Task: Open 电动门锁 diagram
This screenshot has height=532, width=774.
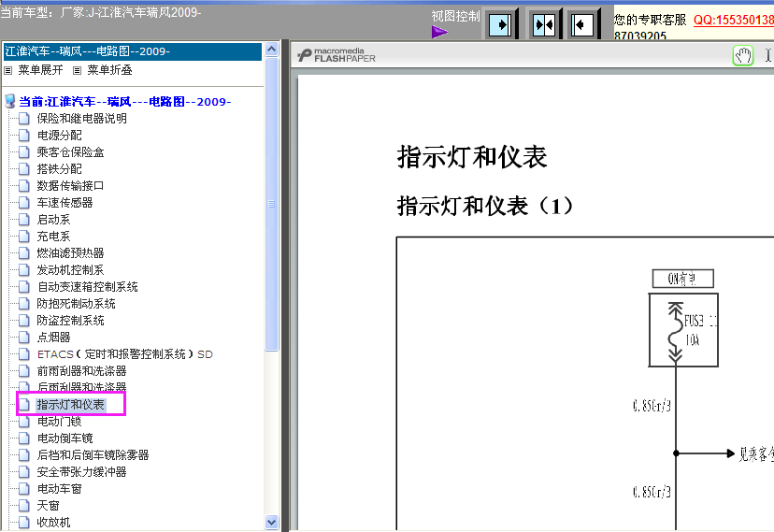Action: pos(59,422)
